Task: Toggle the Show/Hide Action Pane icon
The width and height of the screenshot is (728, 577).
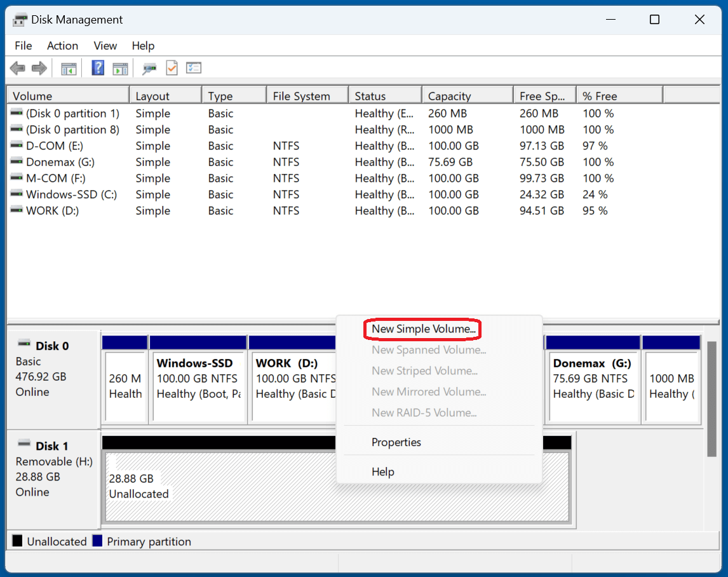Action: click(121, 68)
